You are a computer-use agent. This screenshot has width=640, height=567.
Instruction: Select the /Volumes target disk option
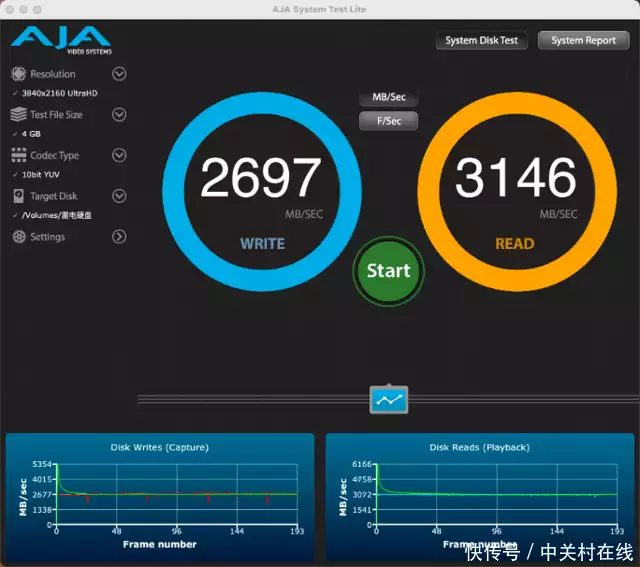coord(56,215)
